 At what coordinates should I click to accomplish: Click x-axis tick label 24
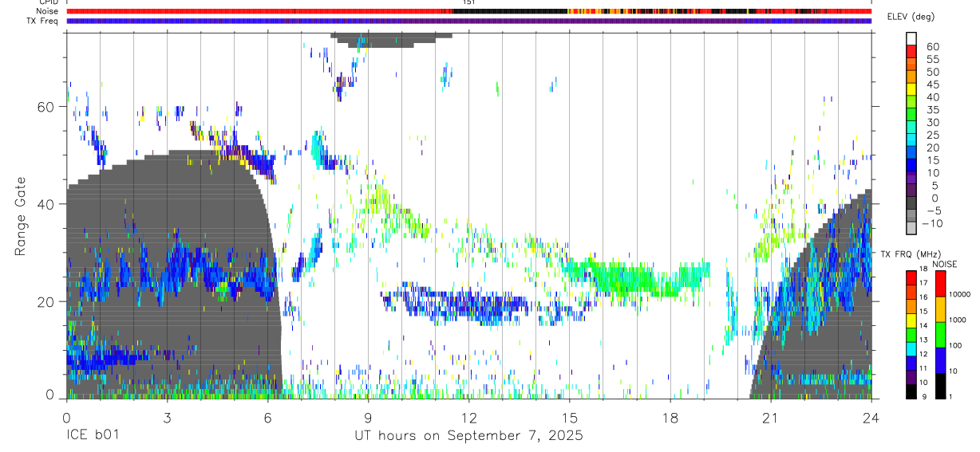click(x=871, y=418)
